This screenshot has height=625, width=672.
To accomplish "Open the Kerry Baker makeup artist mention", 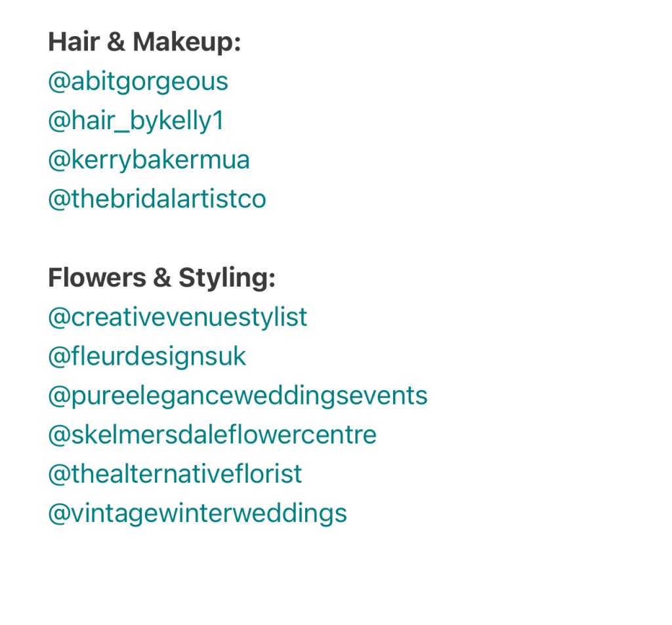I will click(149, 160).
